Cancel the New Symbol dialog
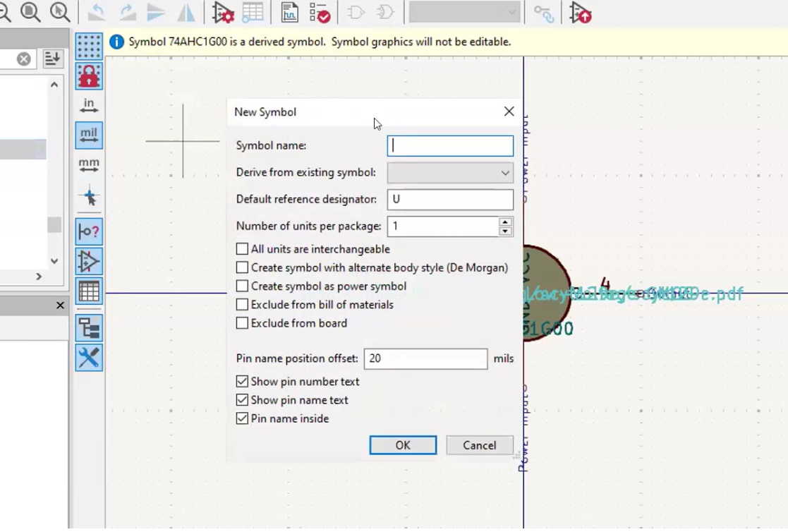This screenshot has height=532, width=788. (x=480, y=445)
